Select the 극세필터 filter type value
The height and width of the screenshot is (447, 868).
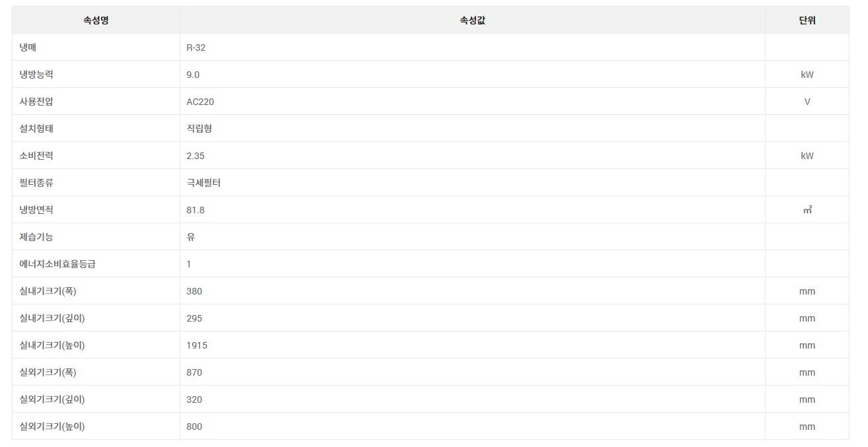click(x=203, y=183)
